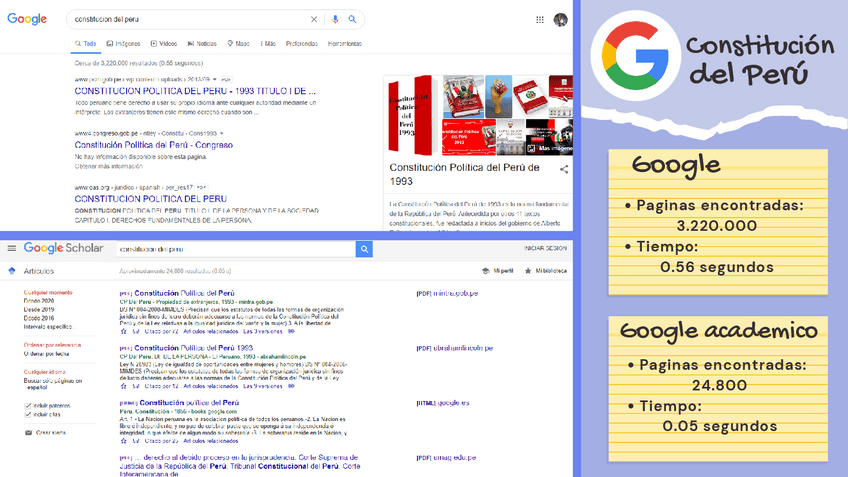Screen dimensions: 848x477
Task: Click the blue Artículos icon in Scholar
Action: (x=12, y=271)
